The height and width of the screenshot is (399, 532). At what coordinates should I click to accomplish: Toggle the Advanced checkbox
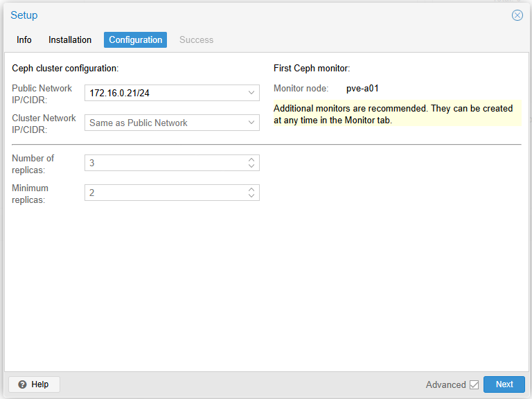[x=474, y=384]
